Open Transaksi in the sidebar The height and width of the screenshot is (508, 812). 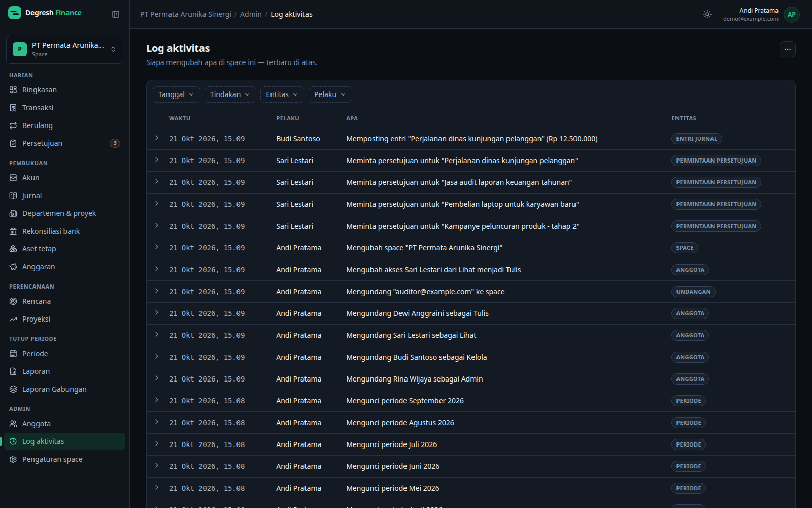(x=64, y=108)
